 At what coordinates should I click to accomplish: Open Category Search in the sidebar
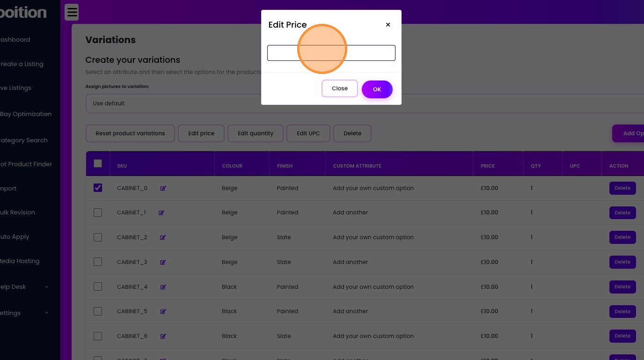tap(24, 140)
